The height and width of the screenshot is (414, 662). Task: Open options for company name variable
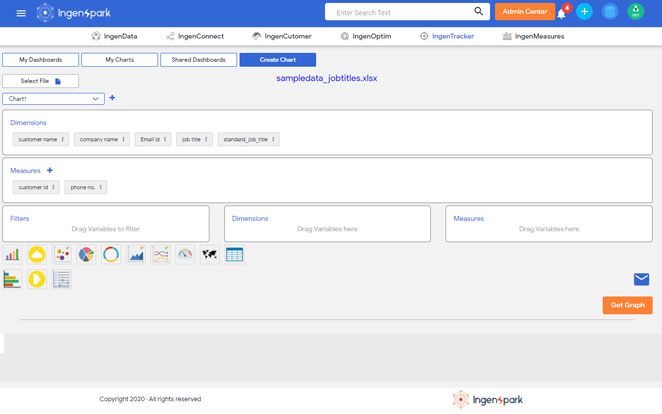[x=123, y=139]
